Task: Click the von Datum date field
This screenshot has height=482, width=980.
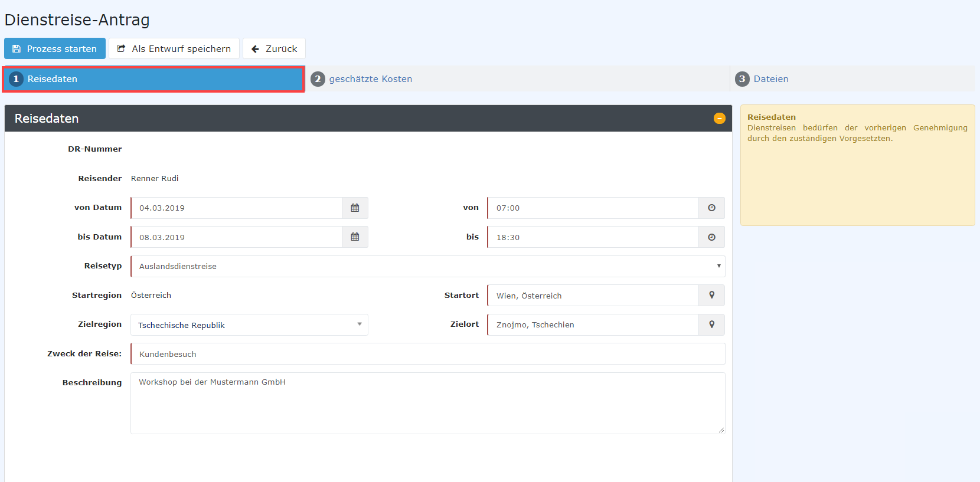Action: coord(236,208)
